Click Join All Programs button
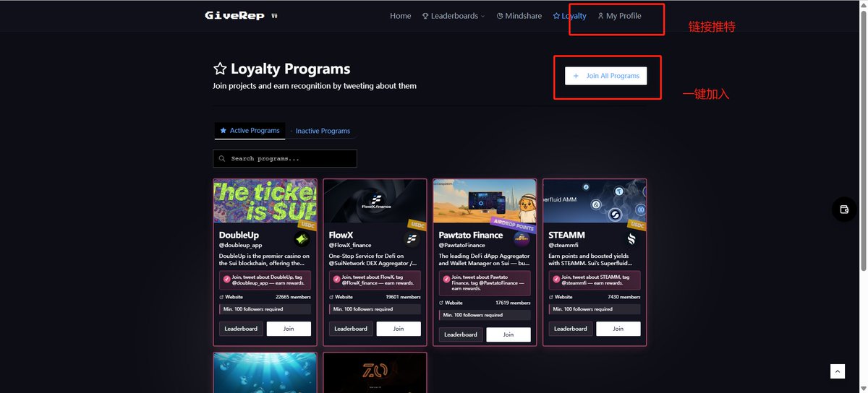Image resolution: width=868 pixels, height=393 pixels. tap(606, 76)
